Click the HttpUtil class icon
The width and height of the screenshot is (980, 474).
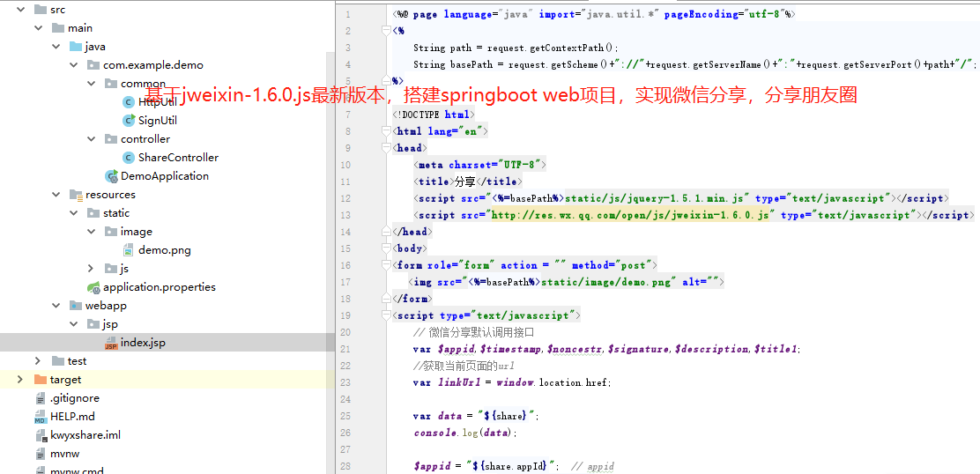click(x=129, y=102)
